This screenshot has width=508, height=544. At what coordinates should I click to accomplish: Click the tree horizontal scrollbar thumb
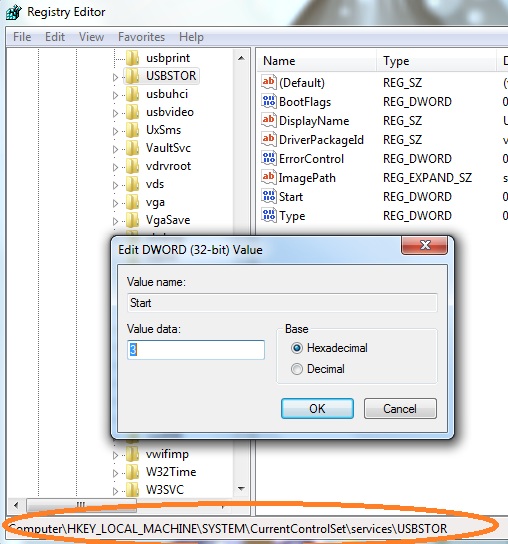pos(82,504)
